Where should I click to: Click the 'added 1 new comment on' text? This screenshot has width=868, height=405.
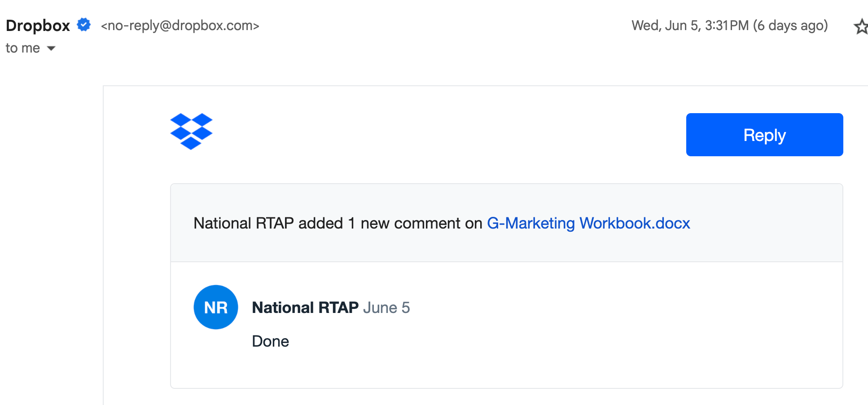tap(390, 223)
